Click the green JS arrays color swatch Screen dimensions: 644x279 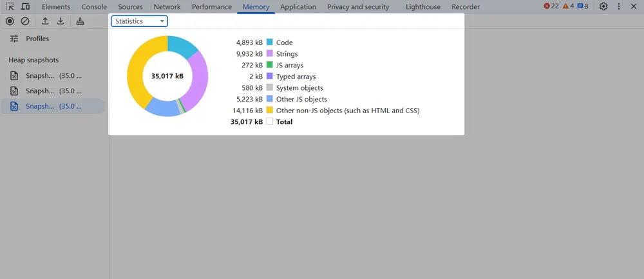(270, 65)
